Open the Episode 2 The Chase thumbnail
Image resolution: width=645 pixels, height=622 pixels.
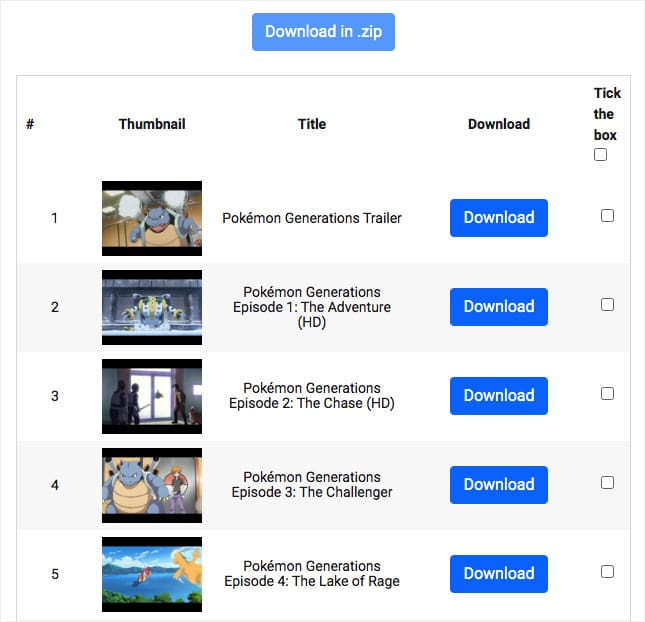click(x=152, y=396)
